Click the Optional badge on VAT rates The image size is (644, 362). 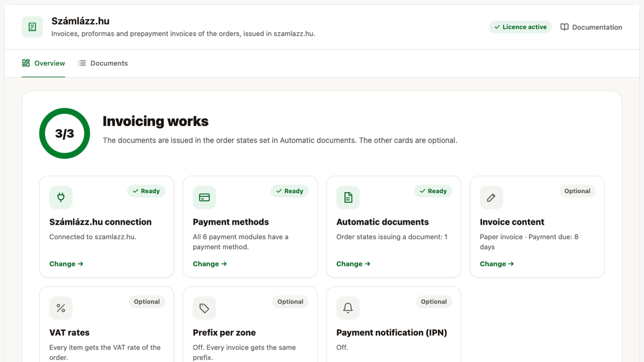146,302
